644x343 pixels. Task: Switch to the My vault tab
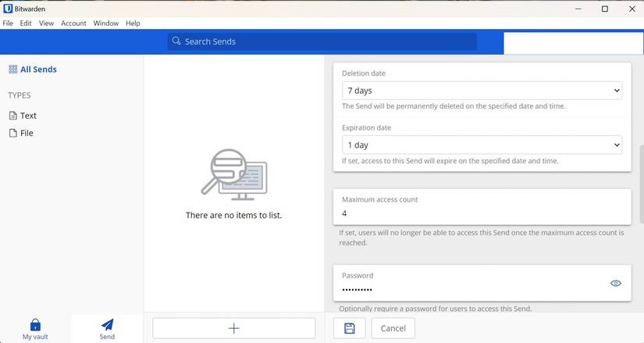pyautogui.click(x=35, y=329)
